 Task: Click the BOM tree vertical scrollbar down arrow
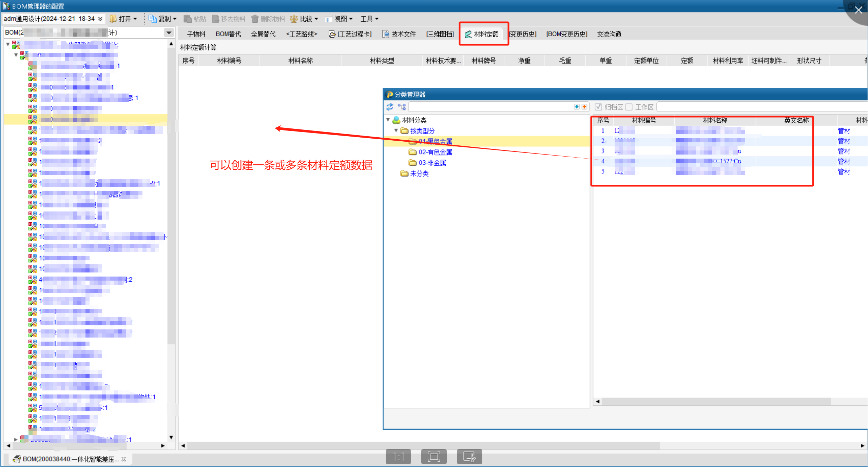pos(171,437)
